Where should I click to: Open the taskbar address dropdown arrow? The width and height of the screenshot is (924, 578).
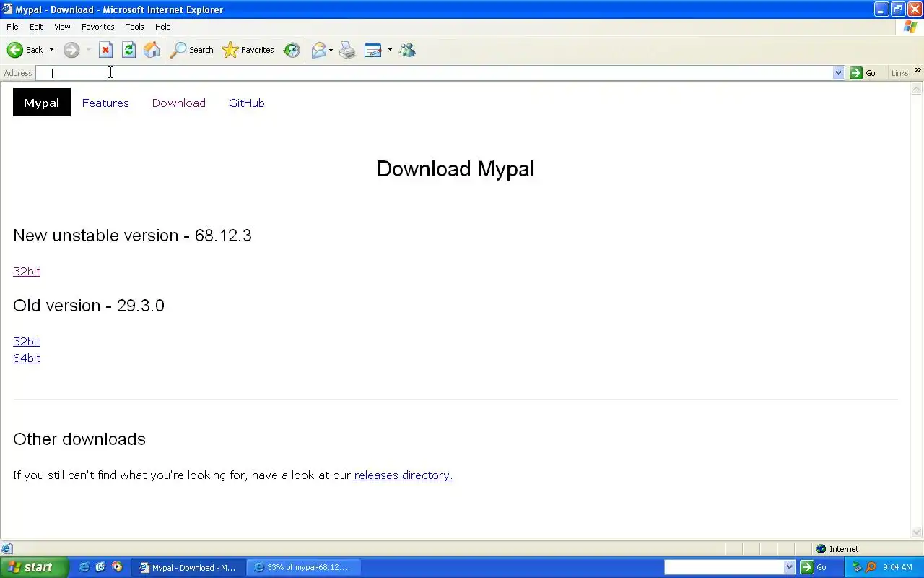point(789,567)
